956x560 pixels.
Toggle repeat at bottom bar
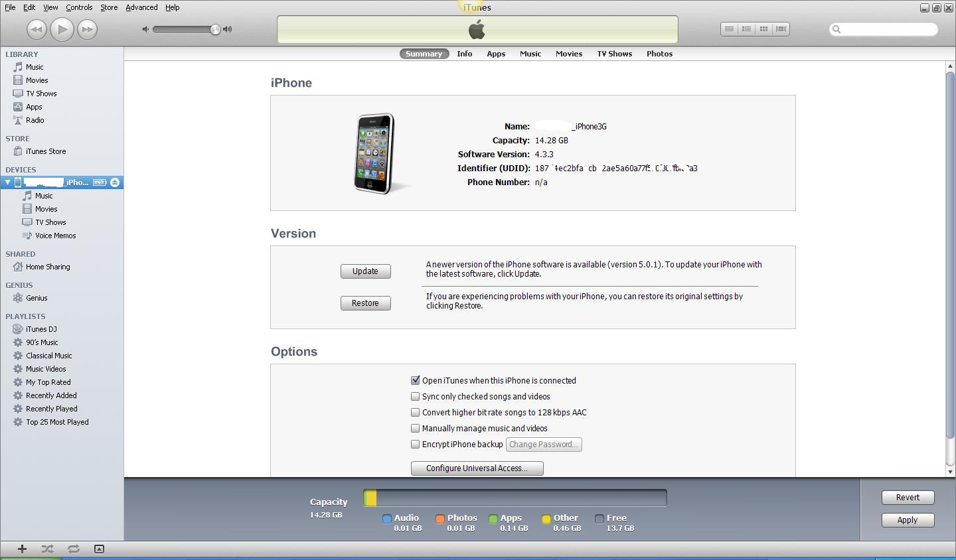73,549
